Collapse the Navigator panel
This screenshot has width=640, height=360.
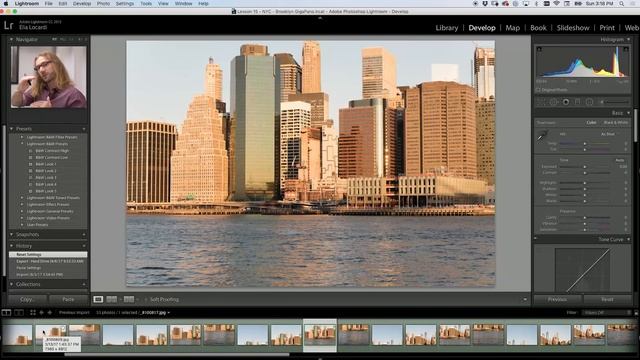pos(11,40)
